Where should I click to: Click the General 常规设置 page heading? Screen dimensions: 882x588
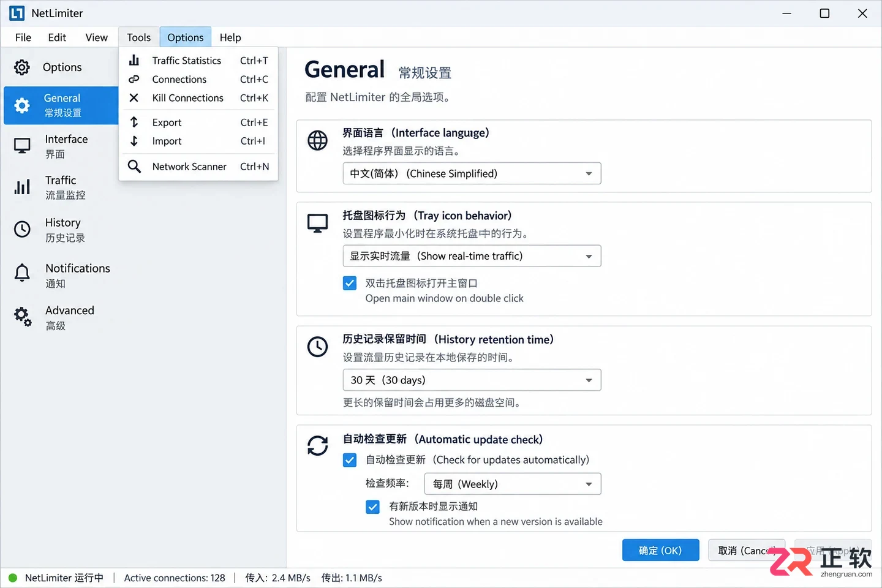click(x=378, y=70)
